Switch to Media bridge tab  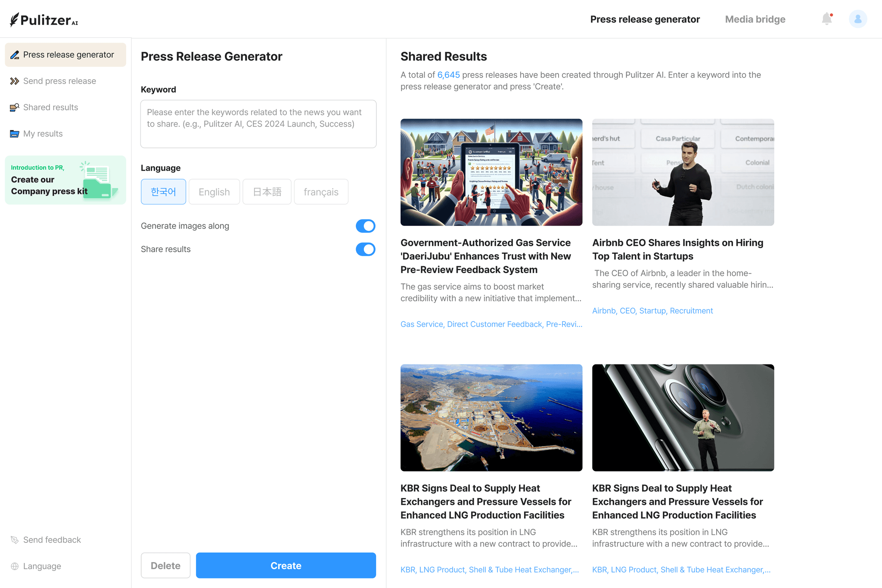(x=755, y=19)
